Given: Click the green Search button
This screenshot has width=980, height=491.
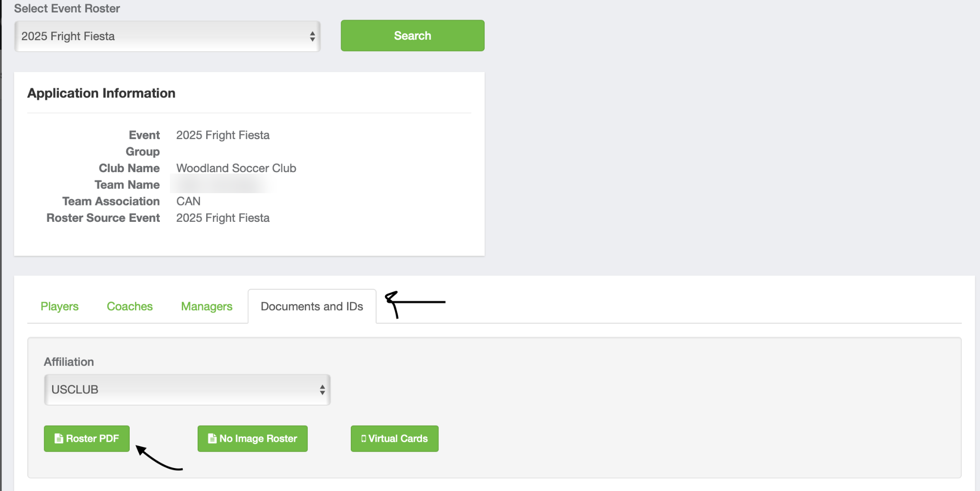Looking at the screenshot, I should coord(412,36).
